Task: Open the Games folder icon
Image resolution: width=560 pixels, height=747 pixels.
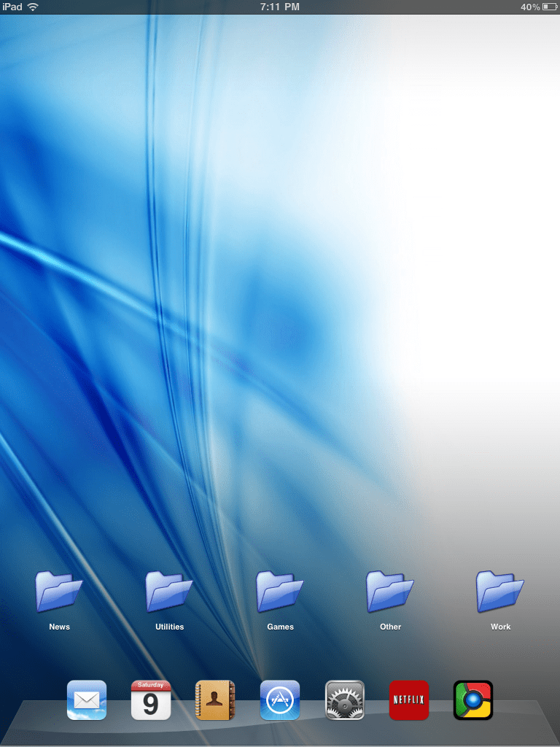Action: tap(279, 591)
